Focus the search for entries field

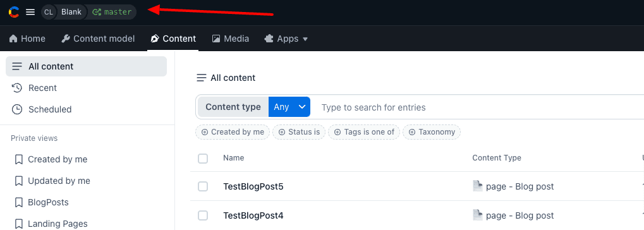click(477, 107)
